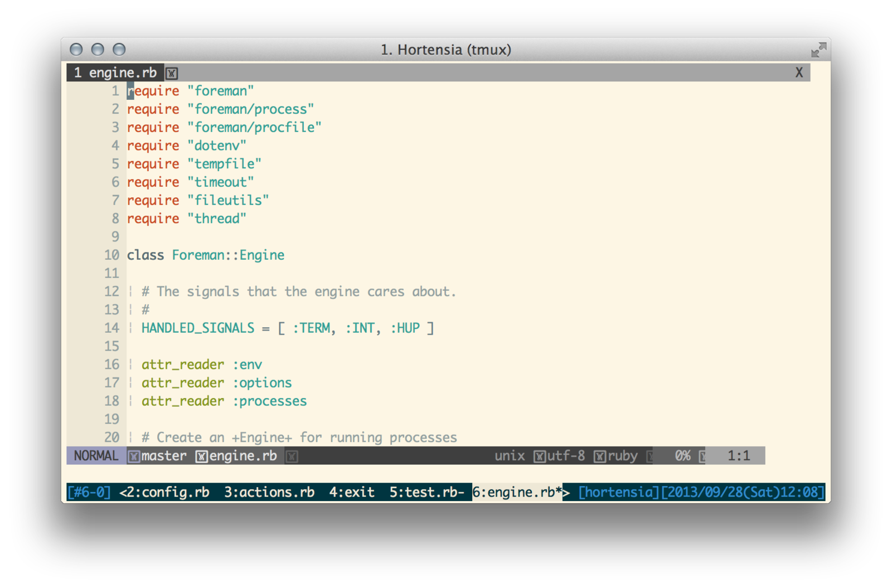Click the window minimize traffic light button

point(98,50)
